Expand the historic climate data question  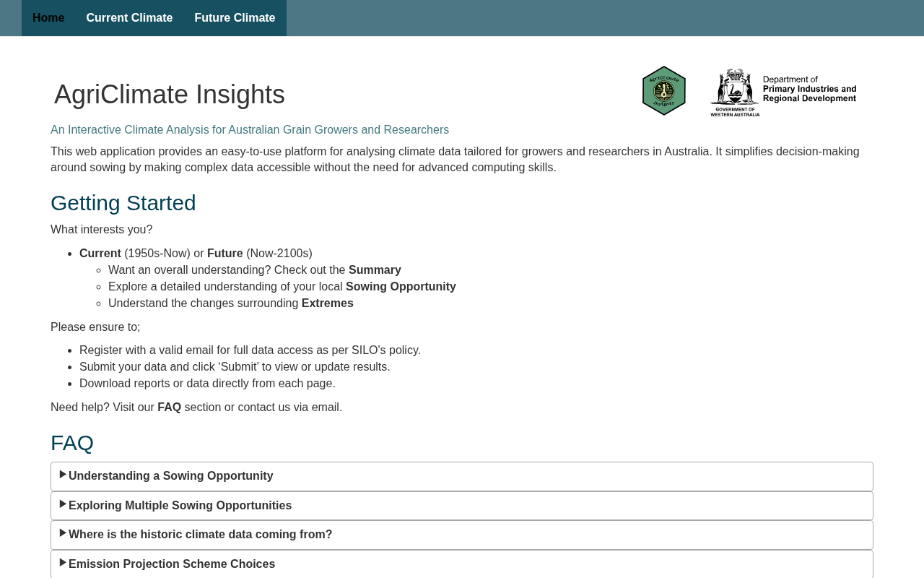click(x=200, y=535)
